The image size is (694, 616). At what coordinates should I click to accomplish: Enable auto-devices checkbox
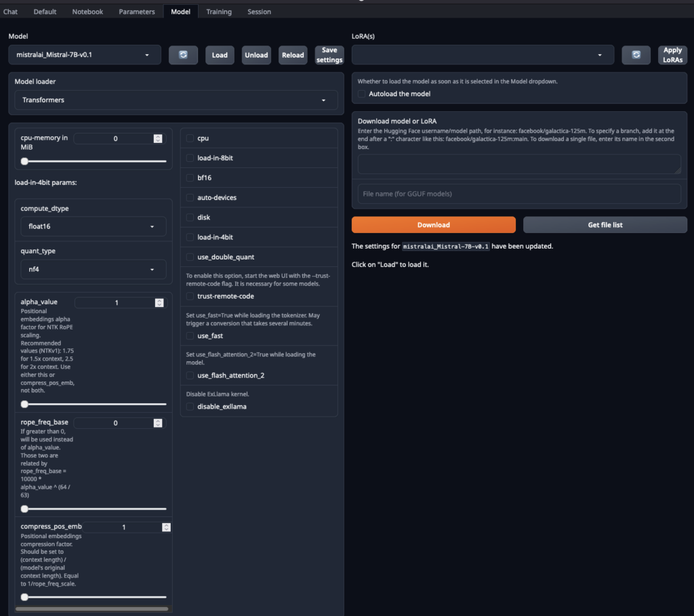coord(190,198)
